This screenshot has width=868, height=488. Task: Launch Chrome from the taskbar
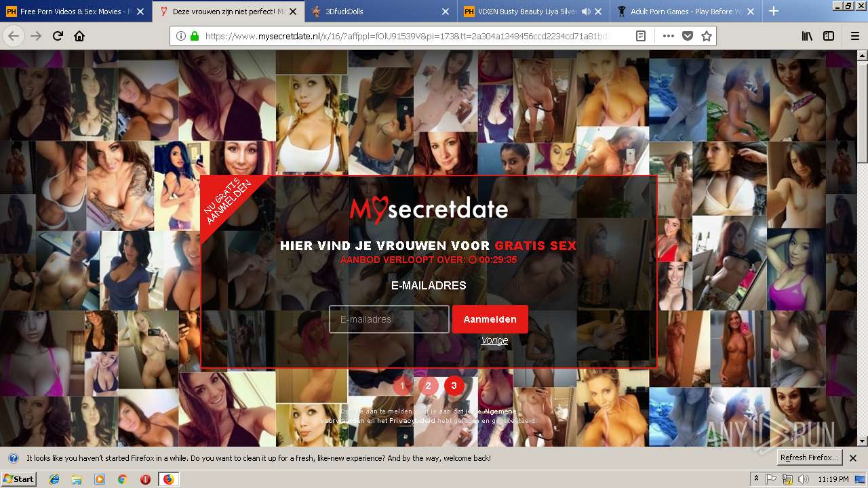(x=122, y=479)
